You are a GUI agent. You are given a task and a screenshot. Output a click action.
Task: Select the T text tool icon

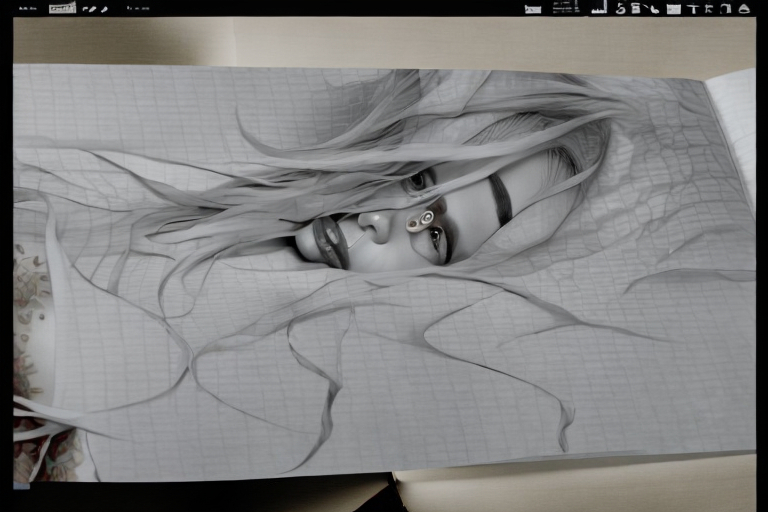pyautogui.click(x=693, y=8)
